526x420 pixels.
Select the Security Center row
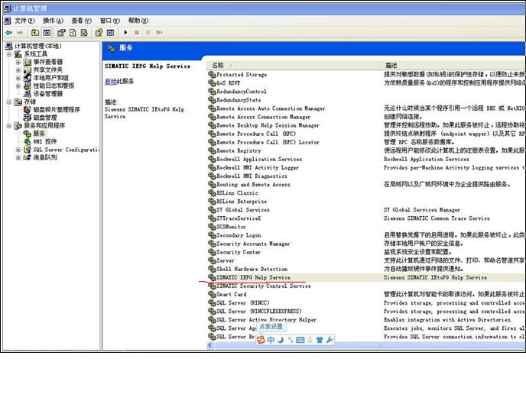[x=365, y=252]
